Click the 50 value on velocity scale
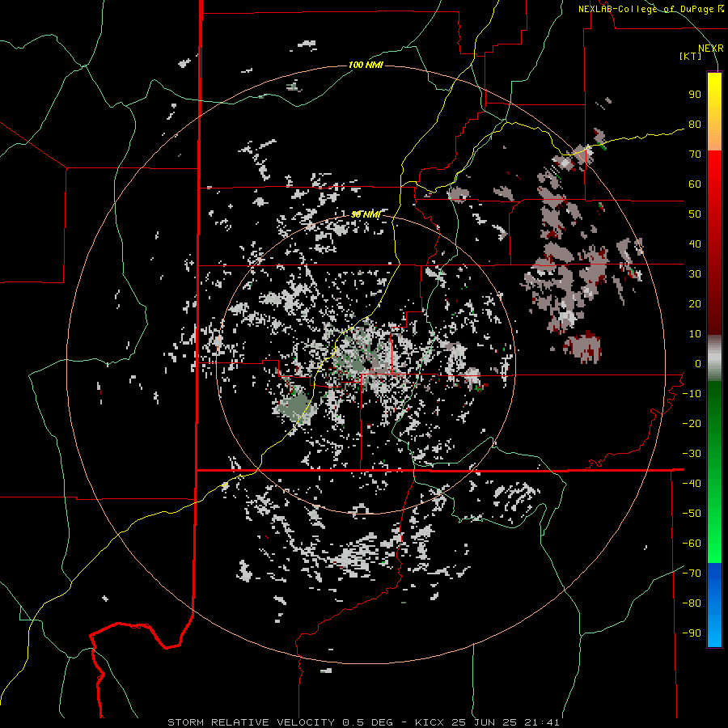The width and height of the screenshot is (728, 728). click(695, 214)
